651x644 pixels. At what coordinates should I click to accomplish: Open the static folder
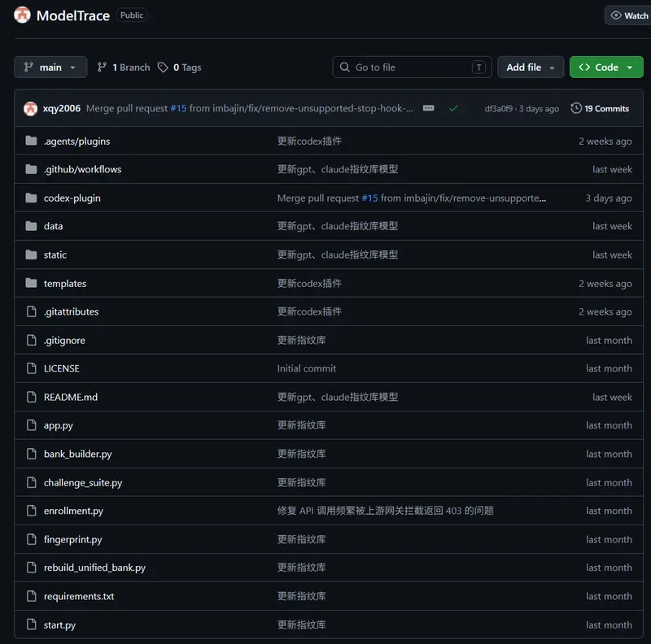(55, 255)
